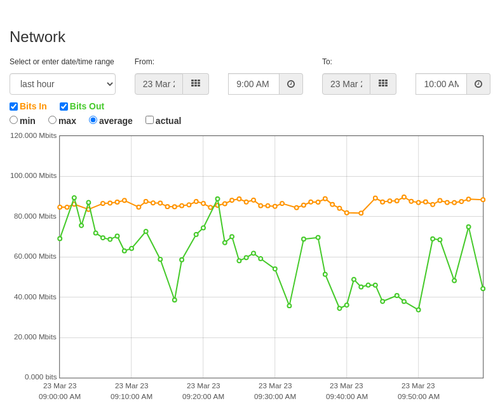This screenshot has height=403, width=500.
Task: Open the To time clock picker icon
Action: pyautogui.click(x=478, y=84)
